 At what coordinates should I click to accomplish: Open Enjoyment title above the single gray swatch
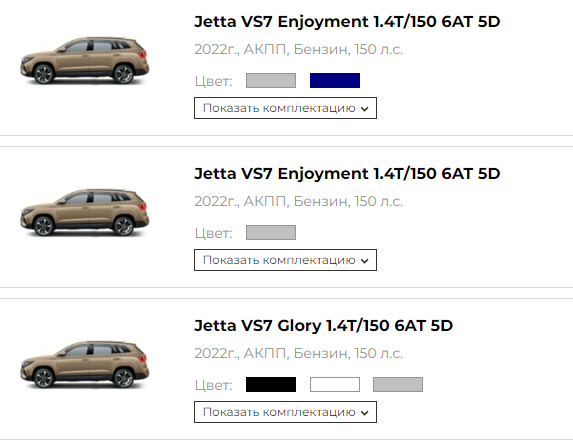pos(347,174)
